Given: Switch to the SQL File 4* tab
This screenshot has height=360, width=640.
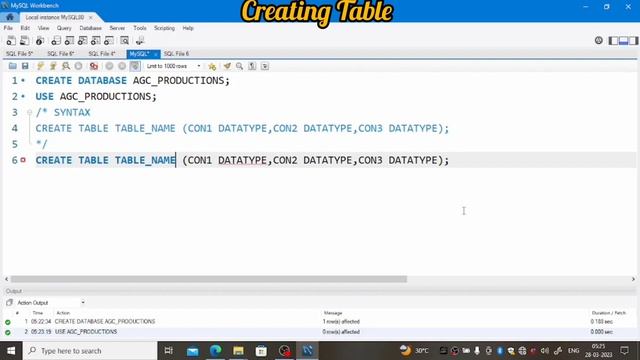Looking at the screenshot, I should tap(102, 54).
